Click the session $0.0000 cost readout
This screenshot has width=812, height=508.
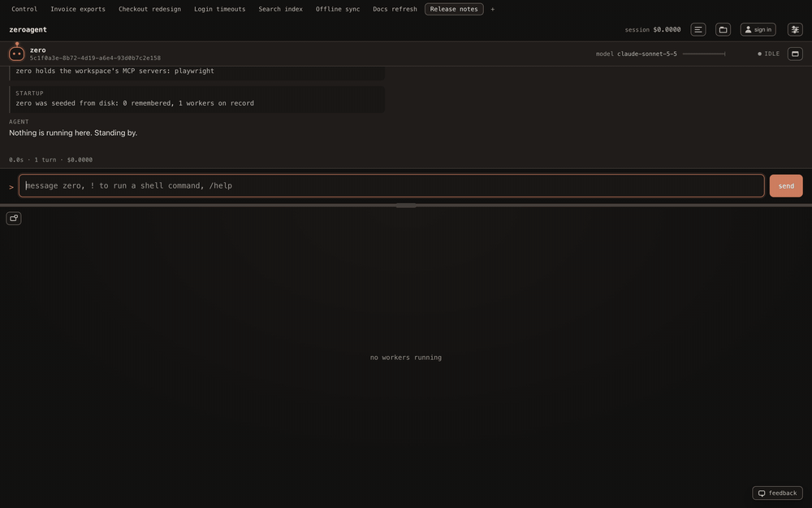click(x=653, y=29)
